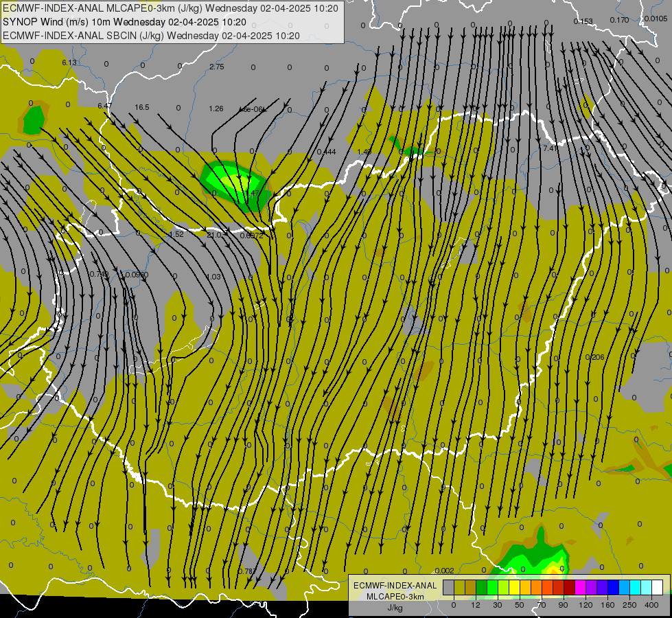Click the legend tick label 12
672x618 pixels.
click(x=475, y=605)
